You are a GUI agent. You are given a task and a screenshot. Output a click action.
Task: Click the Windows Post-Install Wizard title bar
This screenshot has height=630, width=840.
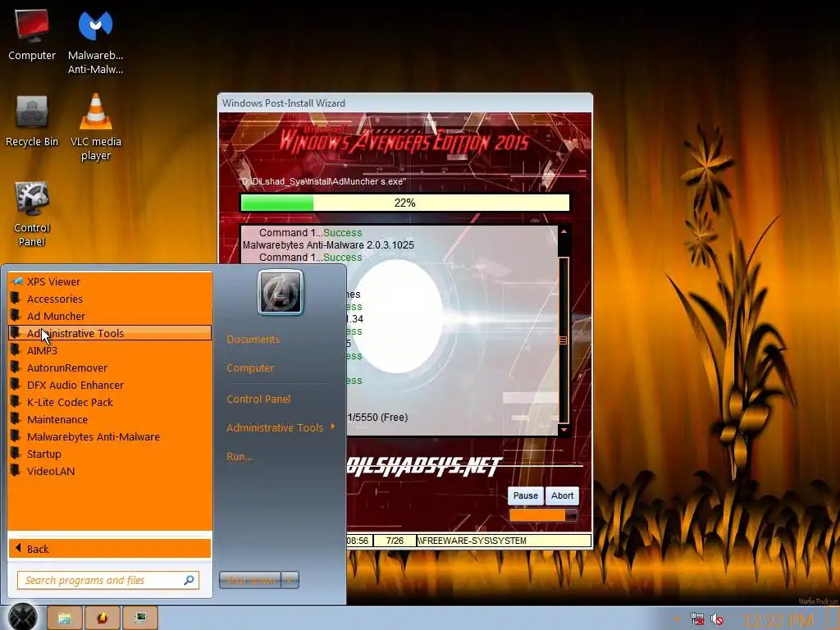(x=405, y=103)
